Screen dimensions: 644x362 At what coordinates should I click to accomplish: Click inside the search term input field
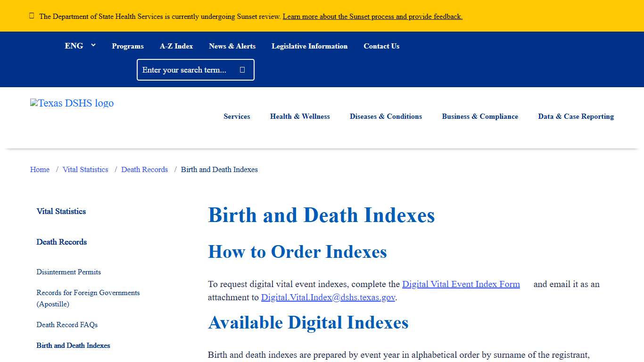click(x=189, y=69)
